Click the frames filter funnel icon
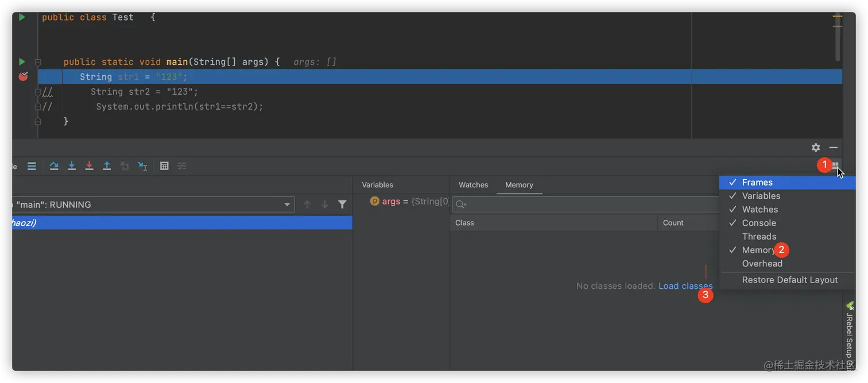This screenshot has height=383, width=868. coord(342,204)
